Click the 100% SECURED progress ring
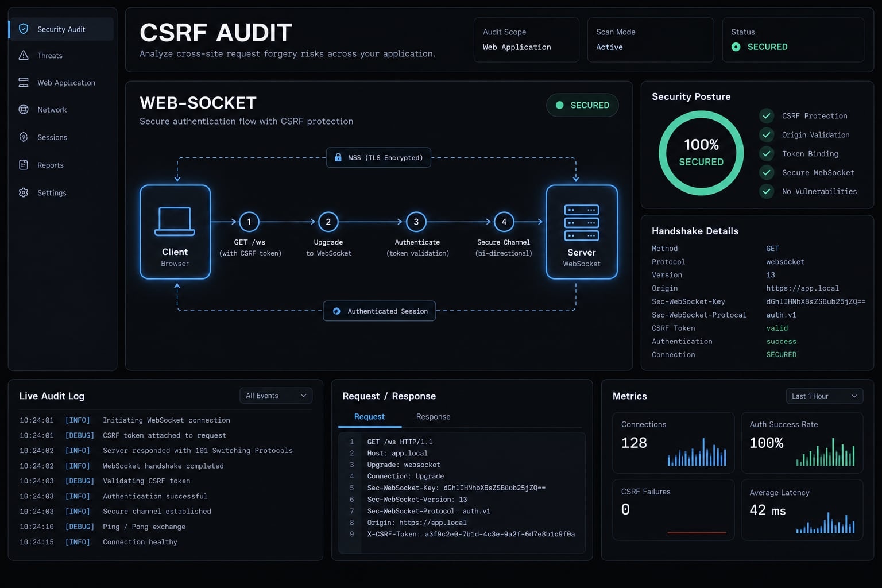 701,153
